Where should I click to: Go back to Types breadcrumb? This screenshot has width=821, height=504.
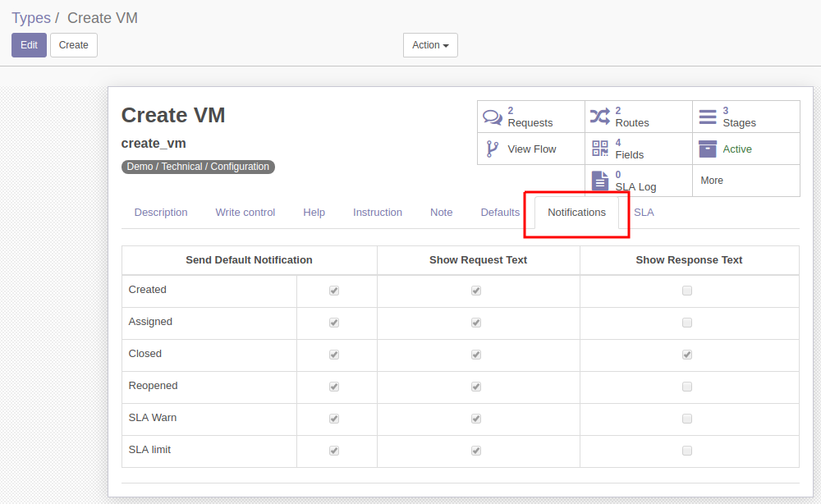[31, 18]
